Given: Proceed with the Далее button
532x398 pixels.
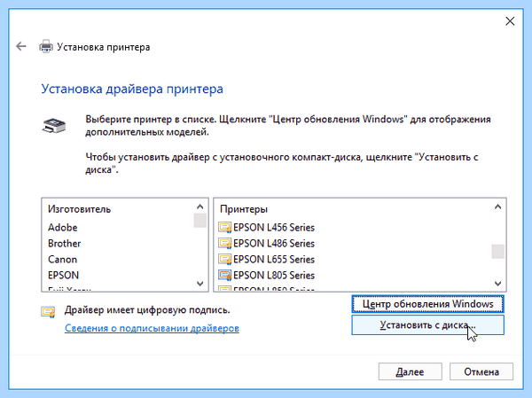Looking at the screenshot, I should point(411,372).
